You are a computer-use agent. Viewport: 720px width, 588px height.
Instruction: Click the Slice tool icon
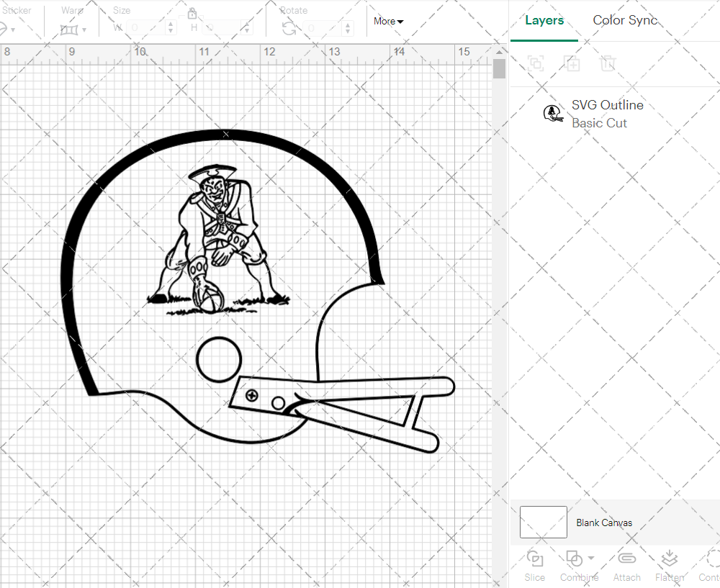click(534, 559)
